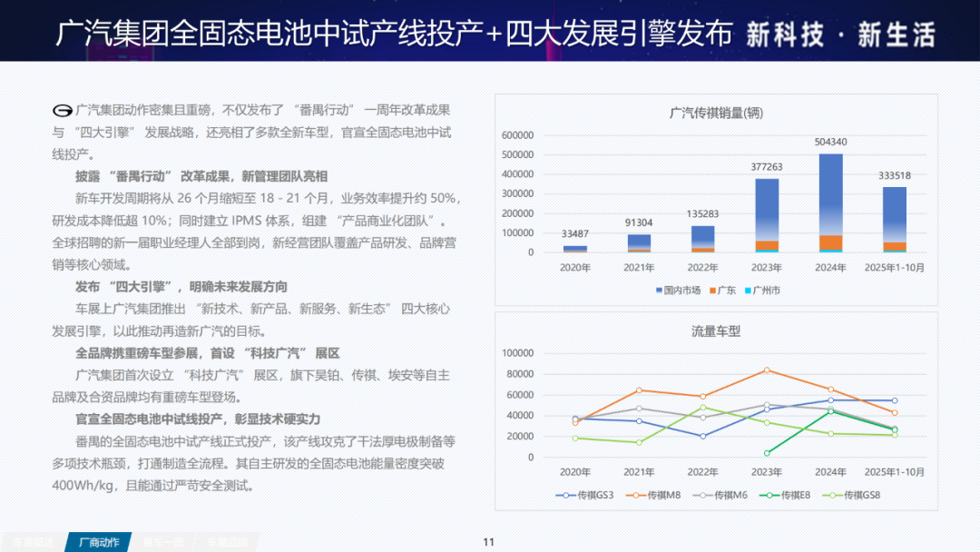This screenshot has width=980, height=552.
Task: Click the slide title 广汽集团全固态电池中试产线投产
Action: pos(394,33)
